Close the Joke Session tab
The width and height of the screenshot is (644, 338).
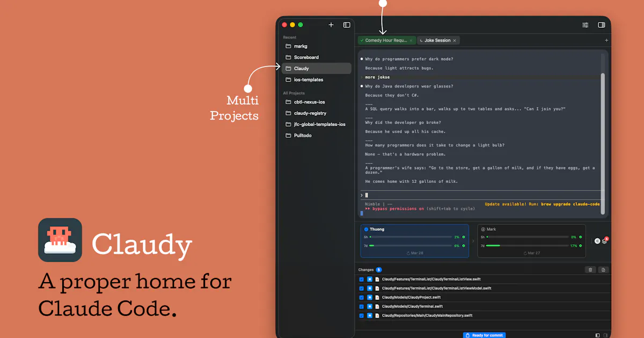pos(455,40)
